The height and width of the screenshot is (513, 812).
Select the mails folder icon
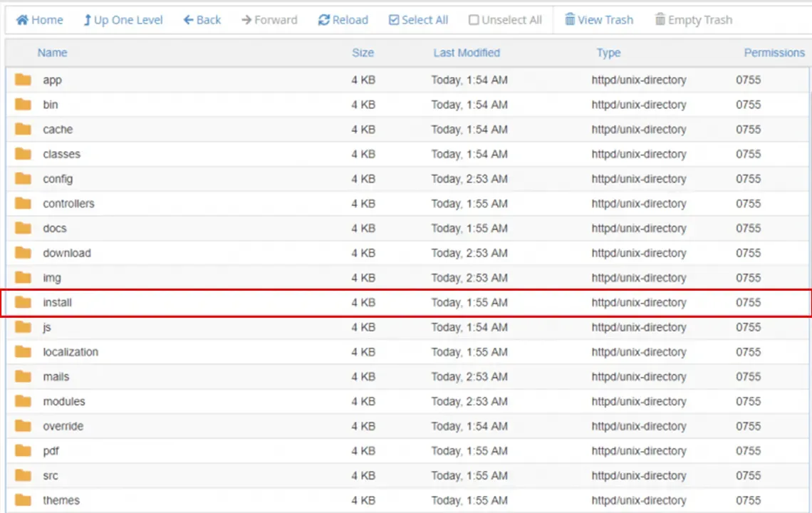tap(23, 377)
